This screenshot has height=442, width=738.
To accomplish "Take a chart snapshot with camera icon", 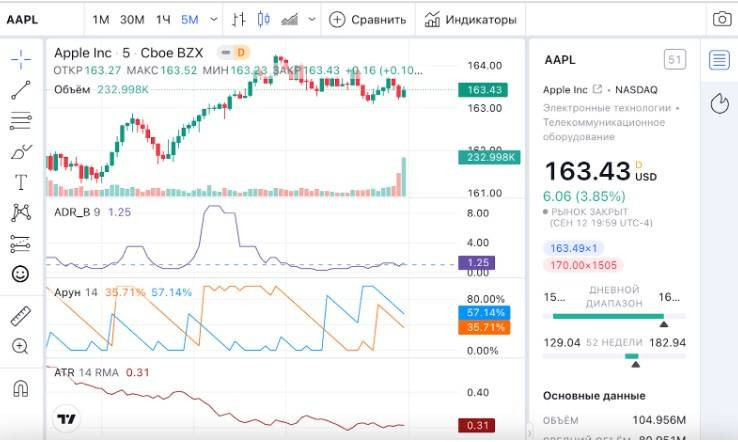I will (722, 19).
